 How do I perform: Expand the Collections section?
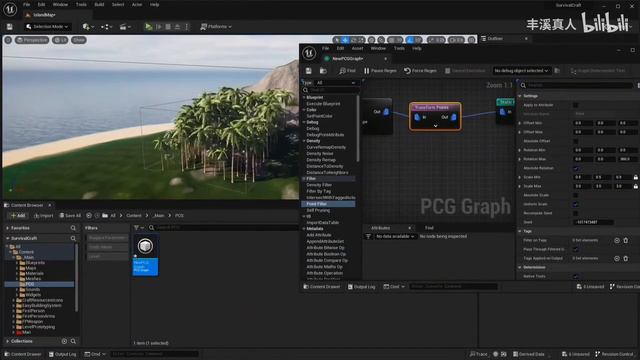point(8,341)
